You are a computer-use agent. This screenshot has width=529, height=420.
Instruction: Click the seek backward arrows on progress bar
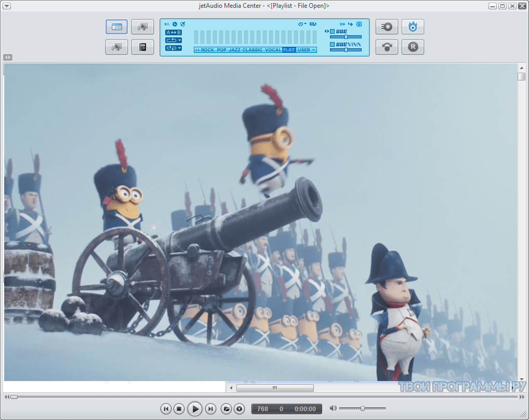click(7, 397)
